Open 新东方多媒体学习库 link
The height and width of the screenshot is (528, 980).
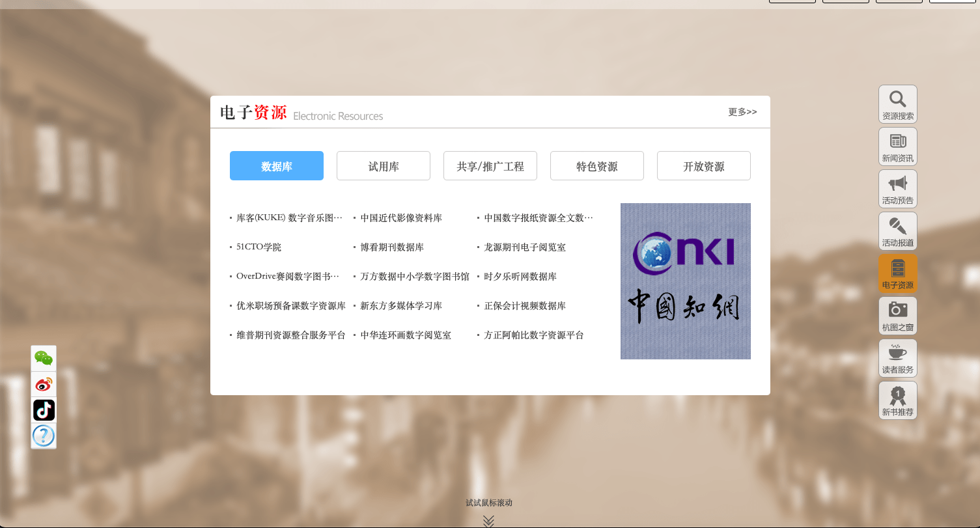point(401,306)
